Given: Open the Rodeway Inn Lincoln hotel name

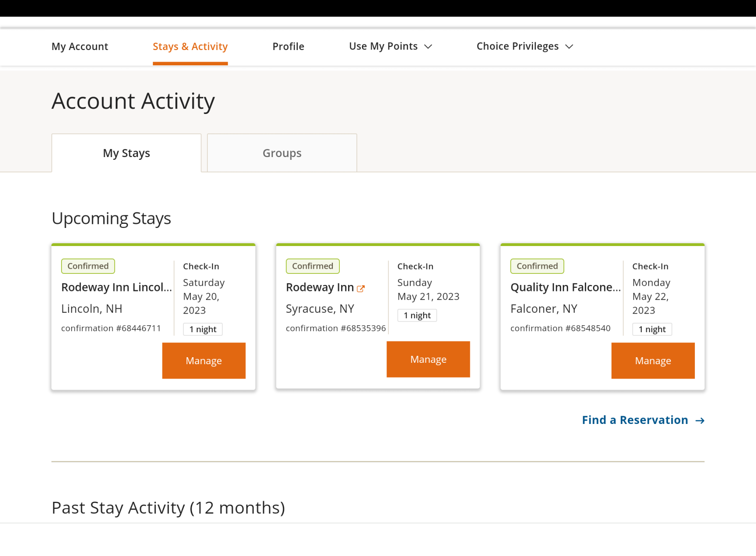Looking at the screenshot, I should [x=116, y=288].
